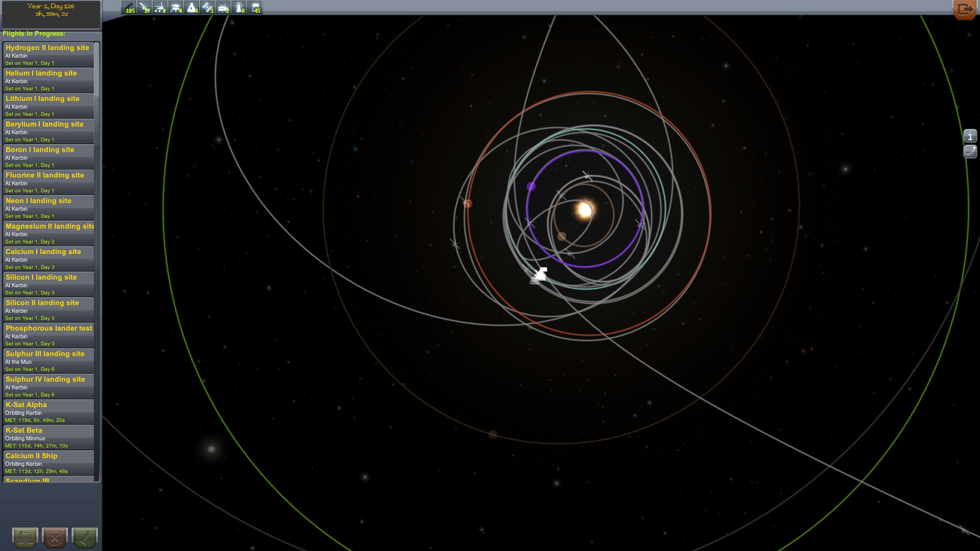Select the red planet on the red orbit
This screenshot has height=551, width=980.
467,203
